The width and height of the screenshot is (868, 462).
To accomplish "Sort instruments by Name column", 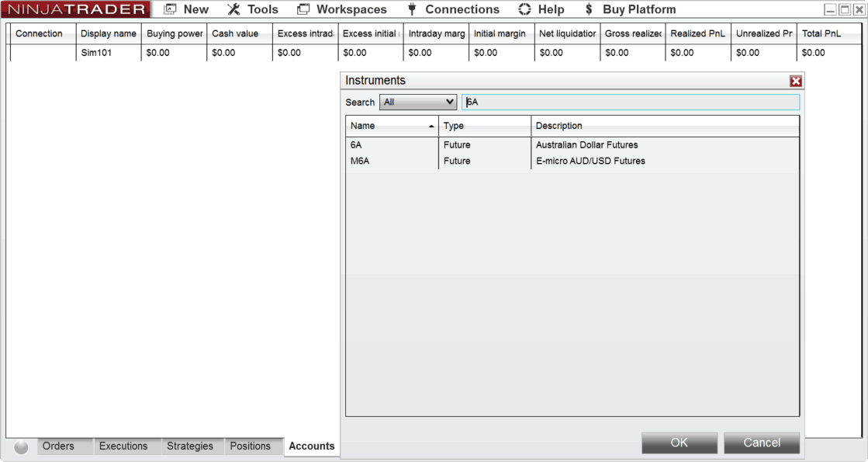I will coord(392,126).
